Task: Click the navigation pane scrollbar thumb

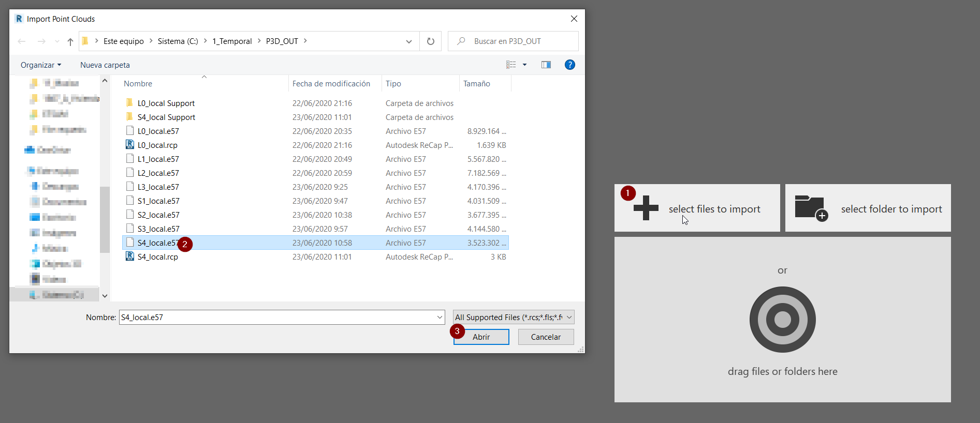Action: pos(105,219)
